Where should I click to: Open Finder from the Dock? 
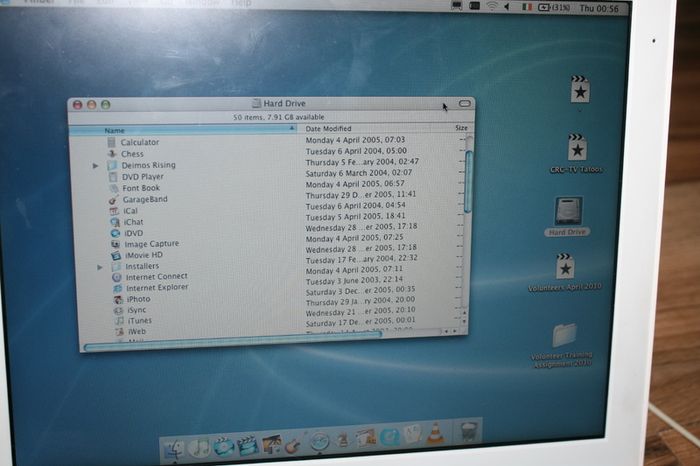coord(174,450)
